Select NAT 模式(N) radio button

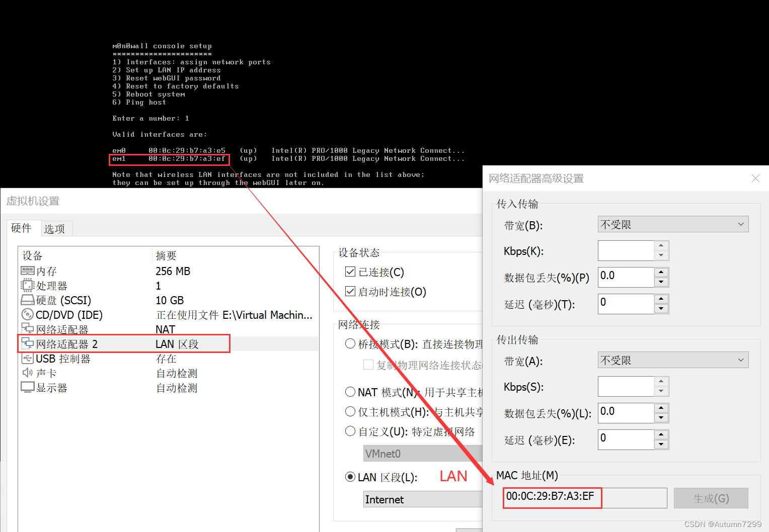350,392
